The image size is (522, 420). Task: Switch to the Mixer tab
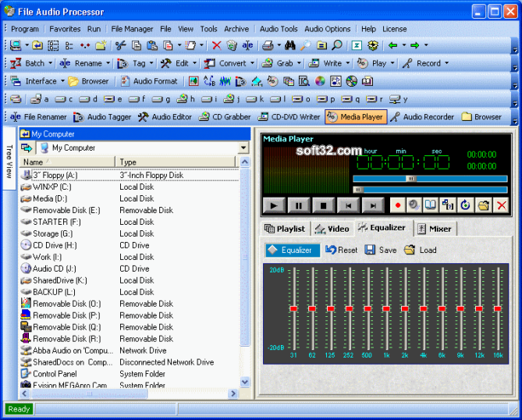tap(435, 229)
